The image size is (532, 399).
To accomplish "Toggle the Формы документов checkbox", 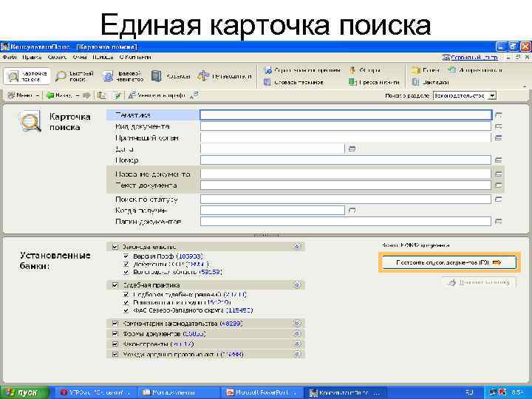I will [115, 334].
